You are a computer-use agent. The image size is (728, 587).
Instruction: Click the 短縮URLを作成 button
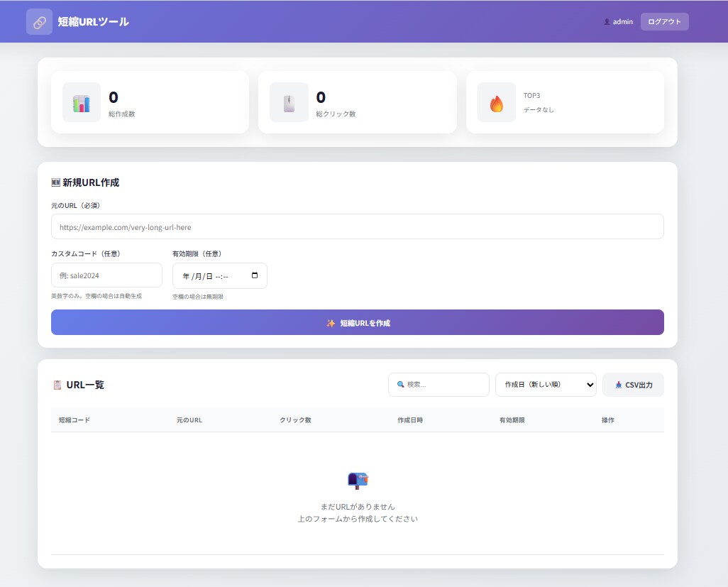358,322
